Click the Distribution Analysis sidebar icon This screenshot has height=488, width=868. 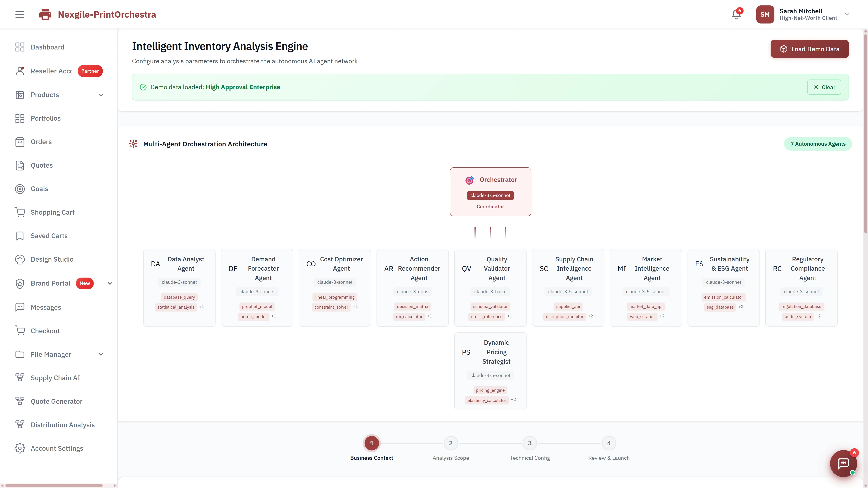[19, 425]
